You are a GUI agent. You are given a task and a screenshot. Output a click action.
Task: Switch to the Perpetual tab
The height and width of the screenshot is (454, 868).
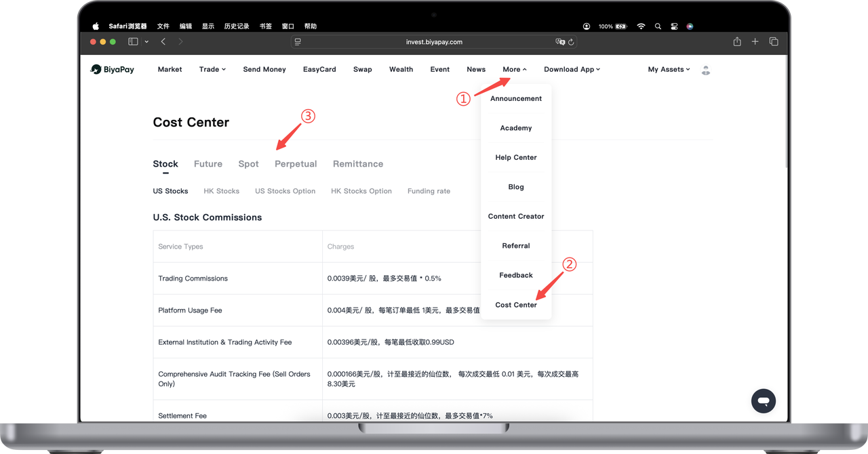click(296, 164)
